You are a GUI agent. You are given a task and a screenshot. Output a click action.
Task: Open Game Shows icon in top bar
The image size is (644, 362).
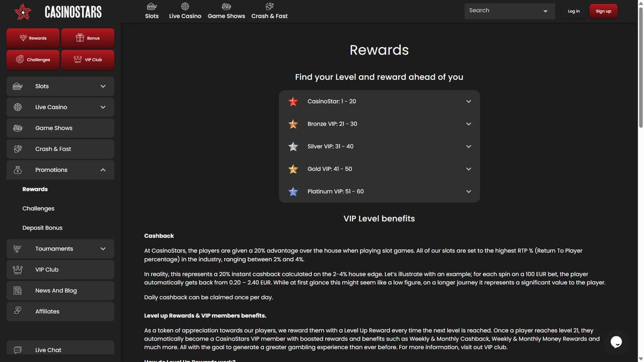click(x=226, y=6)
